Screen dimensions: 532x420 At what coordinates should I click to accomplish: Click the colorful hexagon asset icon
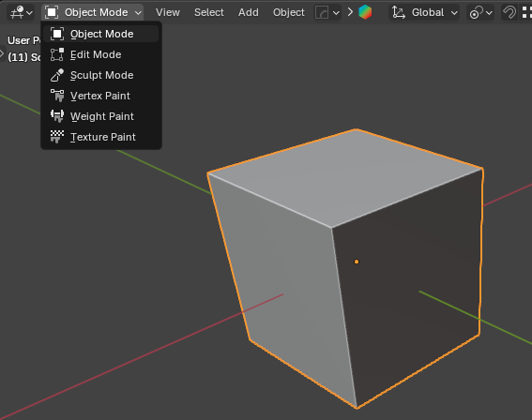point(365,12)
